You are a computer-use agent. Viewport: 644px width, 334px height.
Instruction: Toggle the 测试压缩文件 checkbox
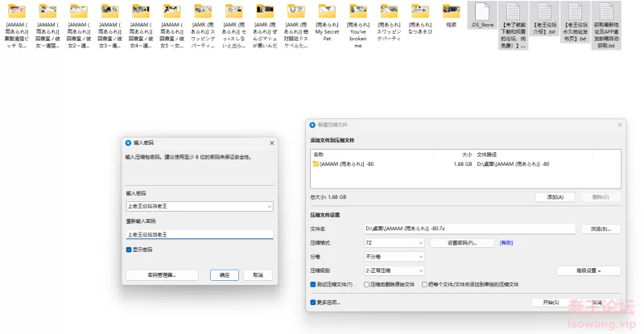click(x=314, y=284)
